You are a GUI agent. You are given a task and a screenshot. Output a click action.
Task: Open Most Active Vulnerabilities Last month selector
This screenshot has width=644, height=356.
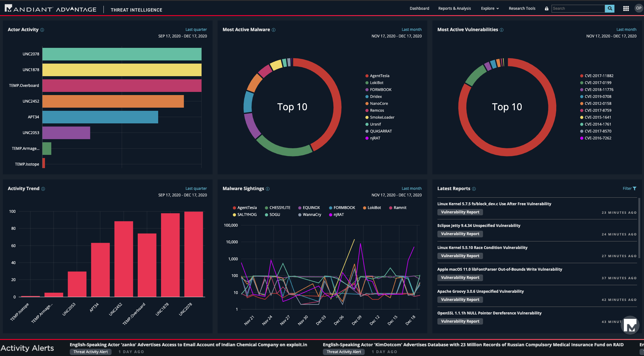pyautogui.click(x=626, y=30)
